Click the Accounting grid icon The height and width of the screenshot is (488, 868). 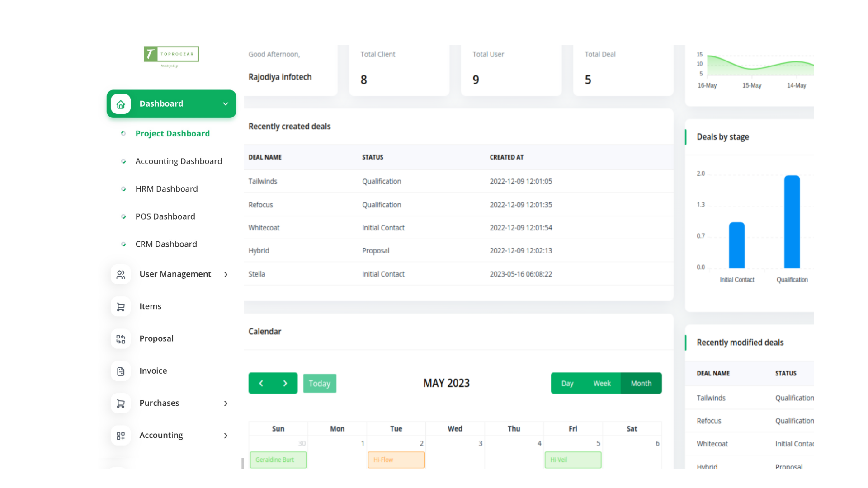121,436
